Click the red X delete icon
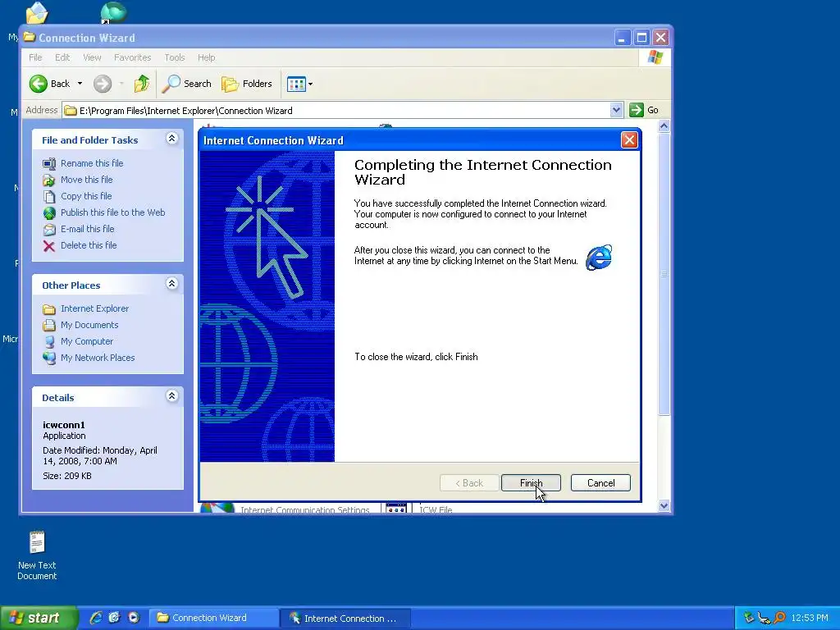840x630 pixels. pos(49,246)
